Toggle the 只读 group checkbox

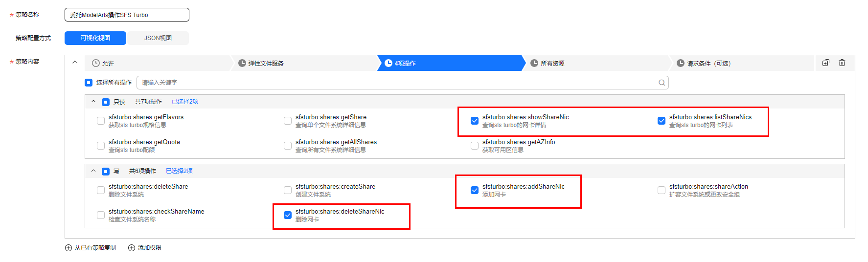pos(106,102)
